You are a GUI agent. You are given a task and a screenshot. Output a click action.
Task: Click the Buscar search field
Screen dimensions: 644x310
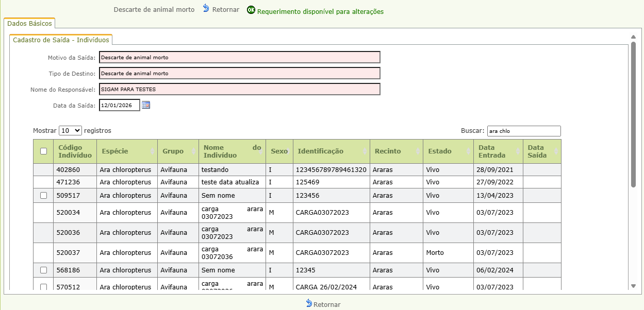pos(523,131)
